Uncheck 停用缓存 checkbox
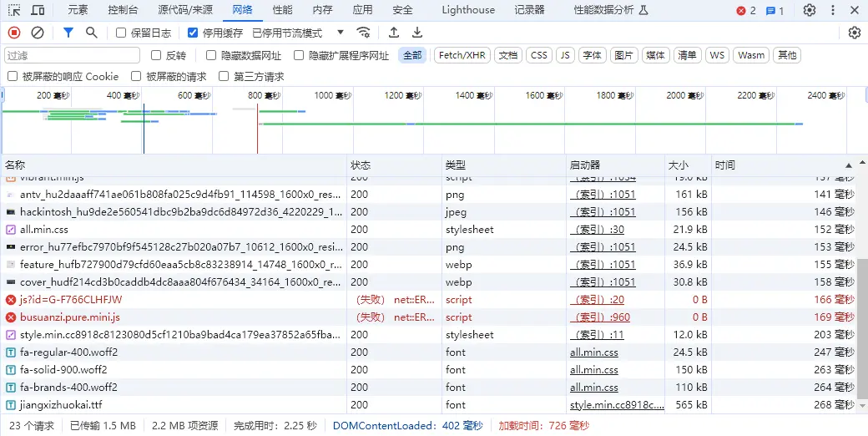Viewport: 868px width, 436px height. click(x=193, y=33)
